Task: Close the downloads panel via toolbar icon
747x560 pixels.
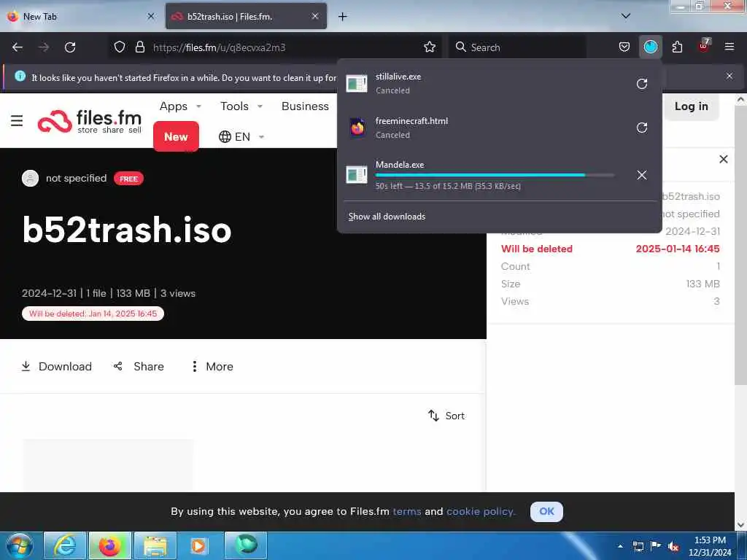Action: pos(650,47)
